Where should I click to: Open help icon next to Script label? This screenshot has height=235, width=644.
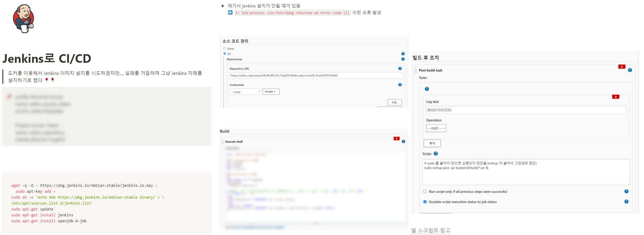436,154
